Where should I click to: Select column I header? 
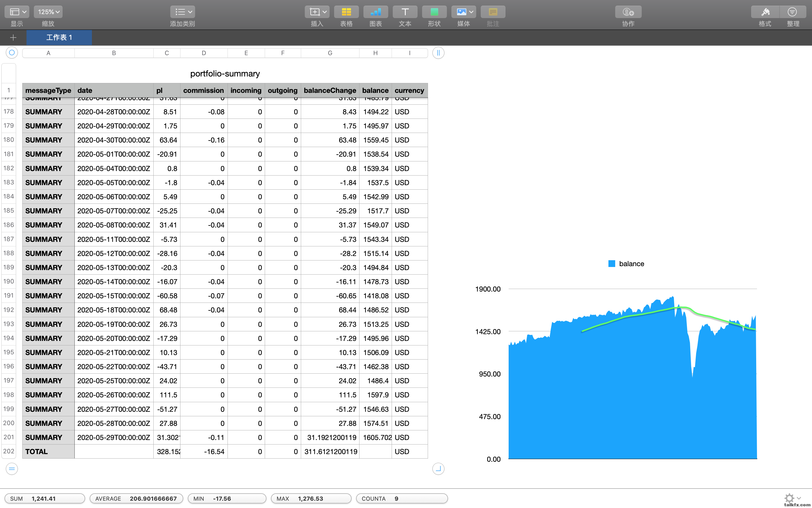coord(409,53)
